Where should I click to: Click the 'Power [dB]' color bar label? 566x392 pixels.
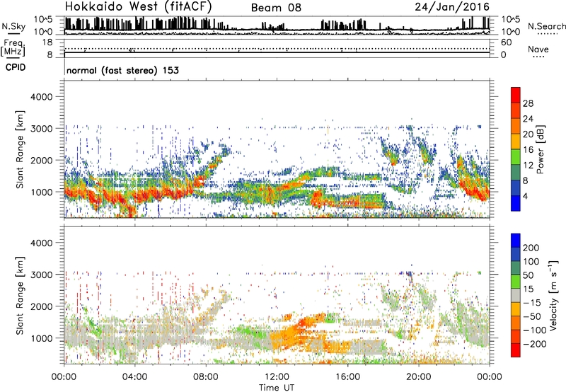(540, 149)
